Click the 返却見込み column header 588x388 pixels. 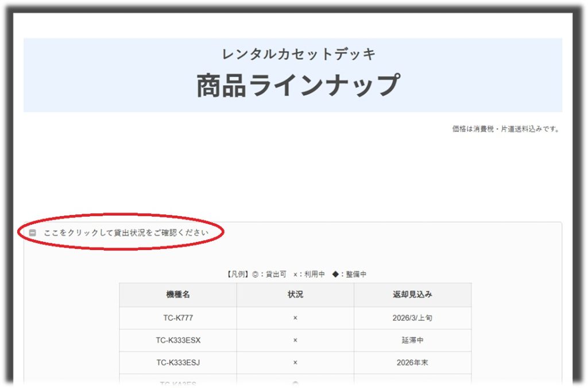point(412,295)
